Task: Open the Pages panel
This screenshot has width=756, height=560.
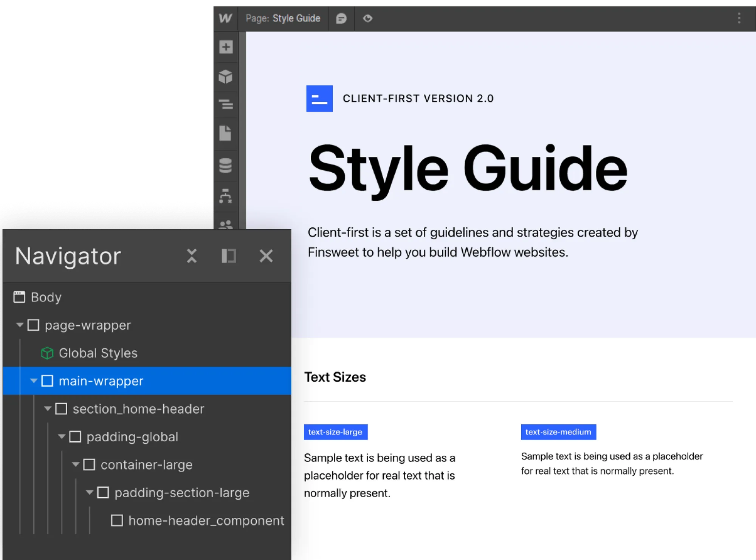Action: [x=225, y=134]
